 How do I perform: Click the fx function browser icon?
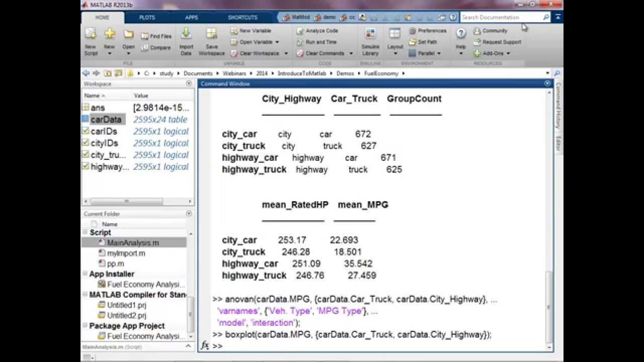(205, 346)
